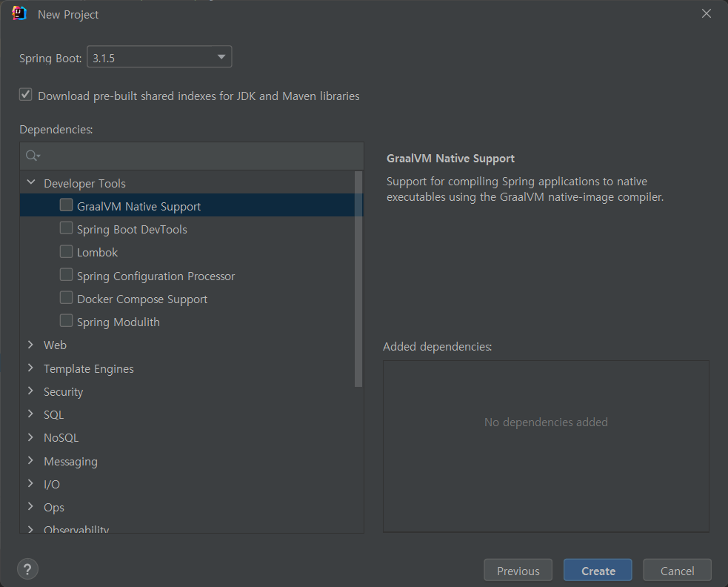Click the GraalVM Native Support description heading
Image resolution: width=728 pixels, height=587 pixels.
coord(450,159)
